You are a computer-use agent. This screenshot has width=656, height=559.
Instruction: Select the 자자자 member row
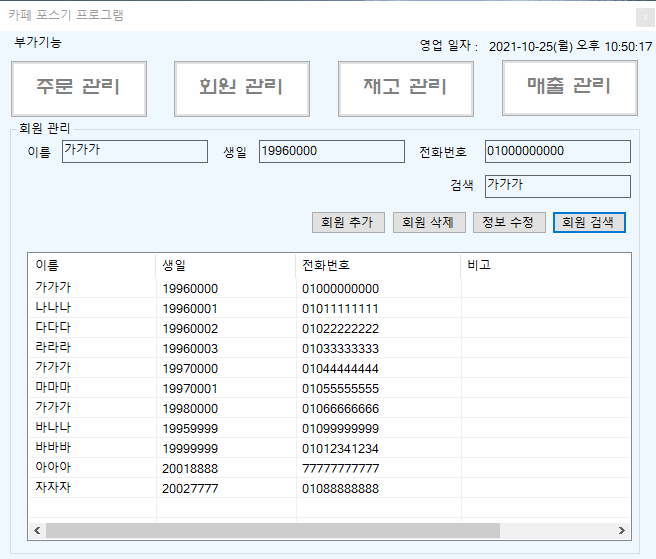click(x=329, y=488)
